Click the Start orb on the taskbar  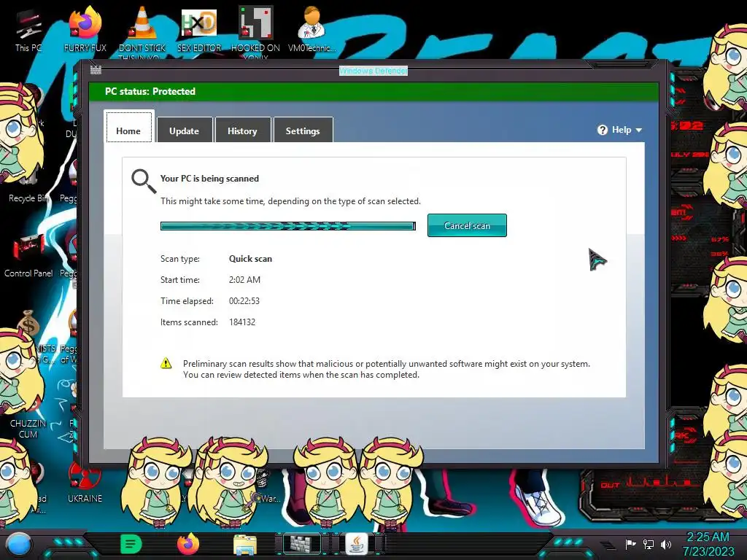(x=20, y=544)
